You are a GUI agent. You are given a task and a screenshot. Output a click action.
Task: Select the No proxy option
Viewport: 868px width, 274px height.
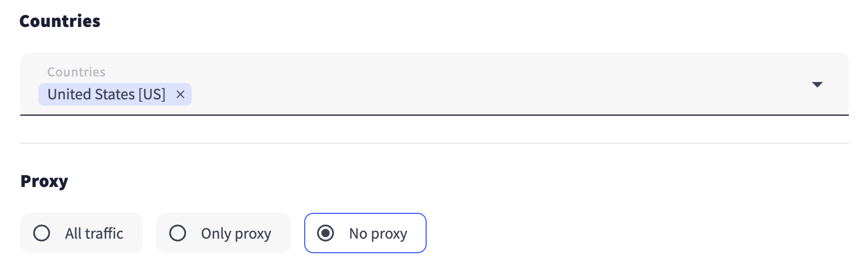click(x=365, y=233)
